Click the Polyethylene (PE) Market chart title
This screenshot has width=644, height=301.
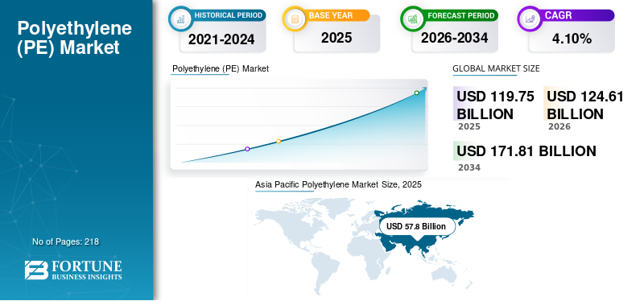pos(221,69)
